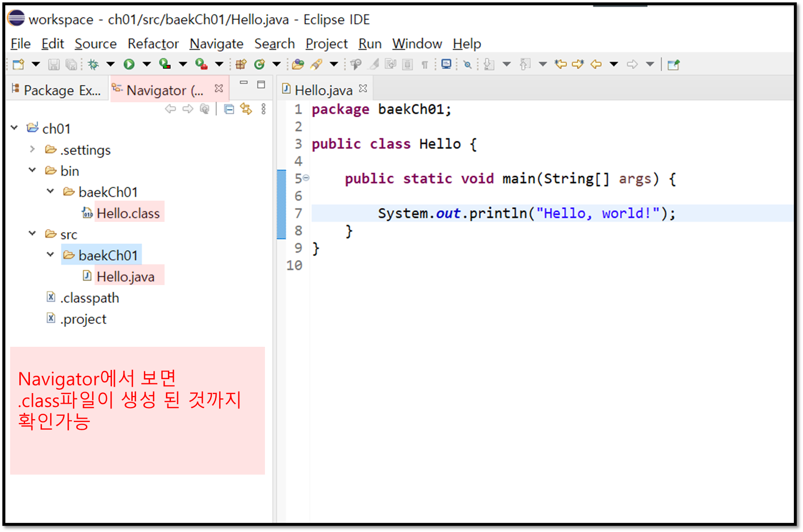Toggle Link with Editor in Navigator
Image resolution: width=803 pixels, height=532 pixels.
tap(246, 109)
